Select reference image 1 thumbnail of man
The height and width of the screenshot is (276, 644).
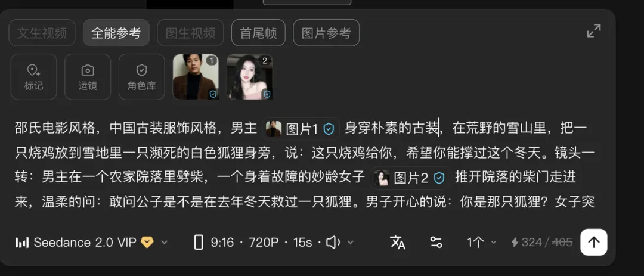pos(196,77)
